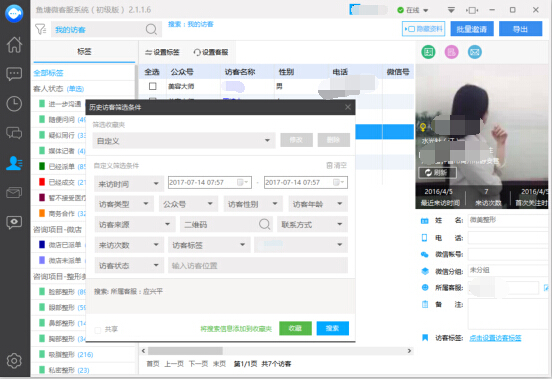Click the blue 搜索 button
The image size is (552, 379).
(333, 328)
